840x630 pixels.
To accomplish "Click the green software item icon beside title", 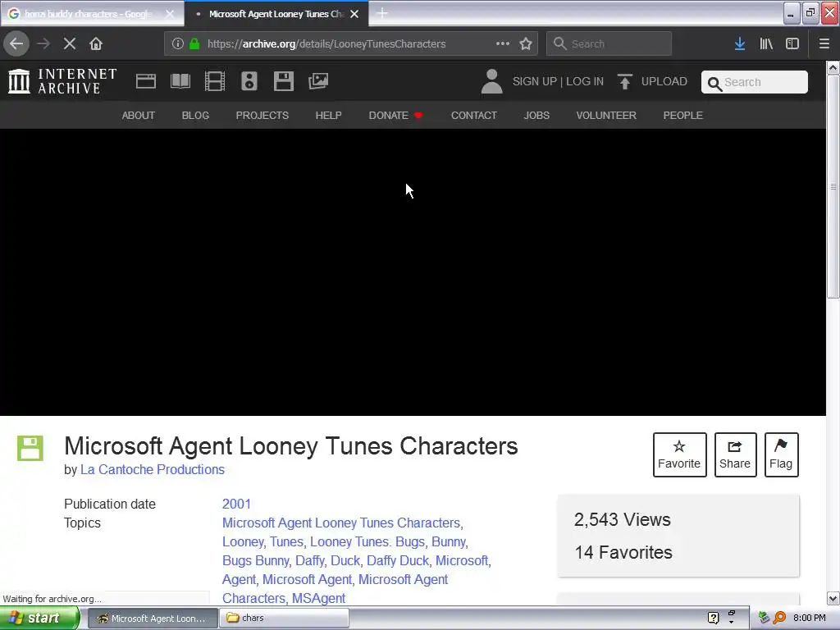I will 30,449.
